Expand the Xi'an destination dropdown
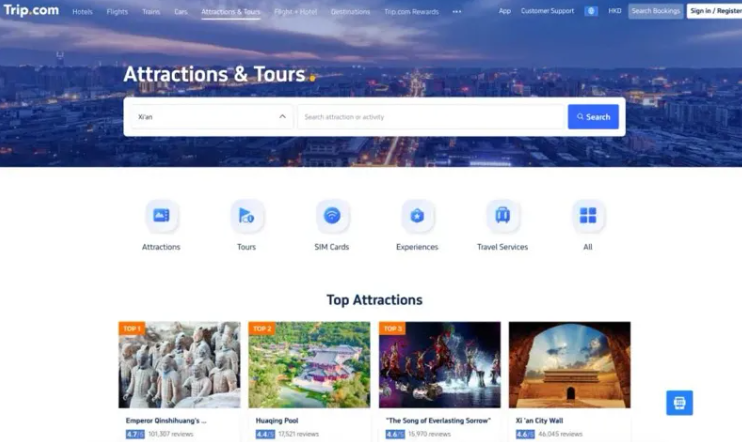Image resolution: width=742 pixels, height=442 pixels. (x=211, y=116)
